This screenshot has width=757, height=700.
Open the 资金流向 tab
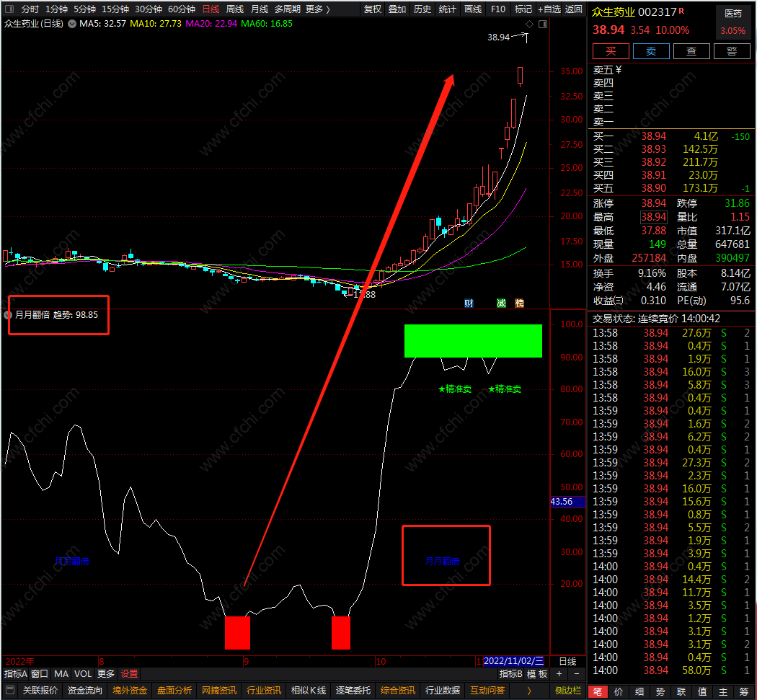coord(84,691)
